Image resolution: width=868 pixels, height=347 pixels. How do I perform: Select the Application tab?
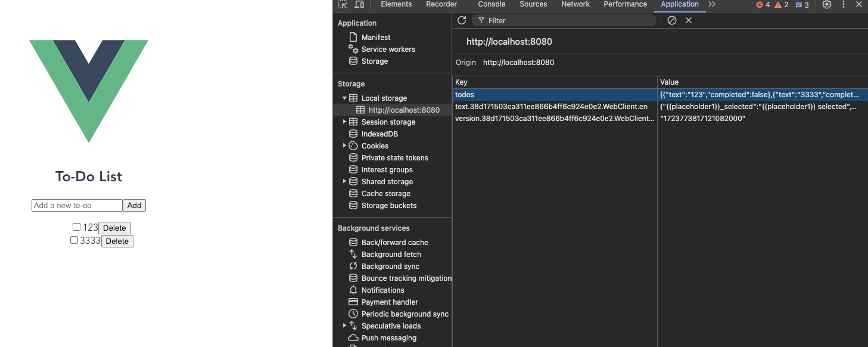pyautogui.click(x=680, y=4)
